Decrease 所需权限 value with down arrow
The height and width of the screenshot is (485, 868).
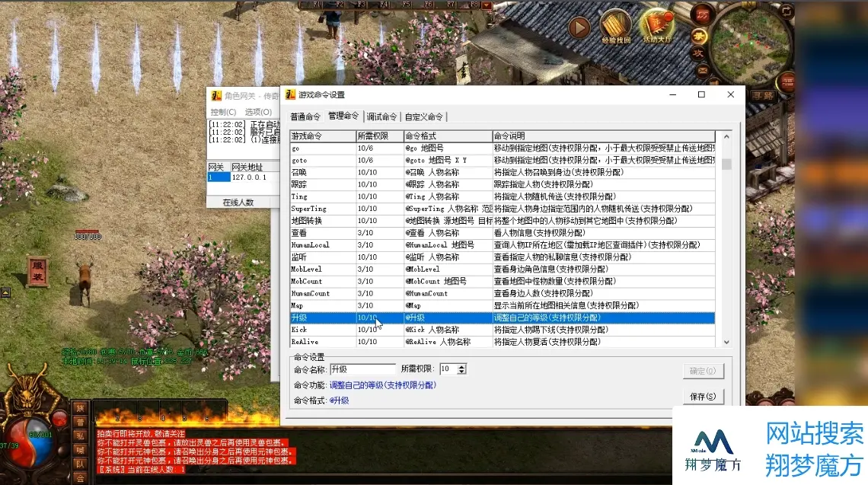click(461, 372)
